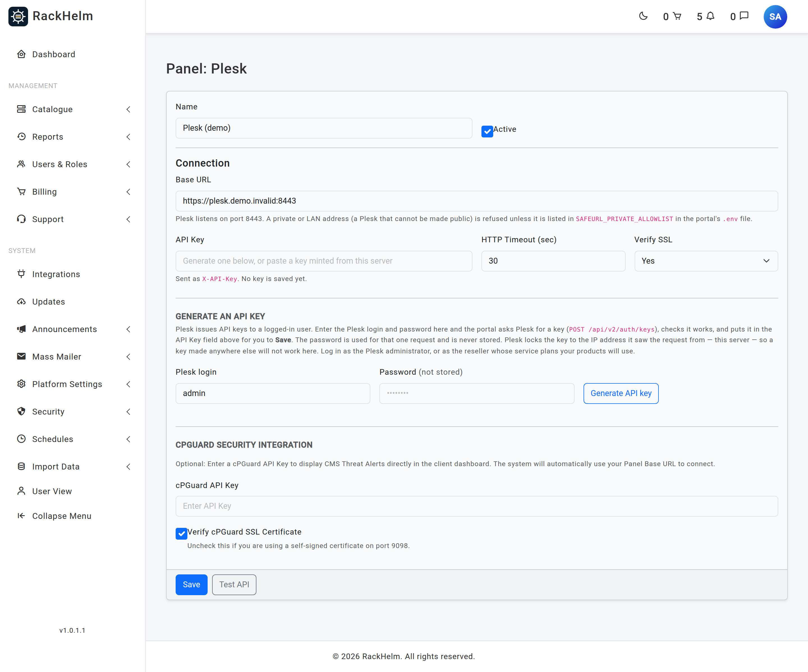Expand the Catalogue submenu chevron

(x=128, y=109)
